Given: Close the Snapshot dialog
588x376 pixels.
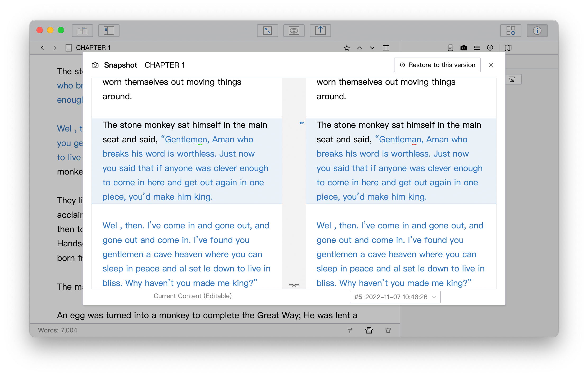Looking at the screenshot, I should tap(491, 65).
